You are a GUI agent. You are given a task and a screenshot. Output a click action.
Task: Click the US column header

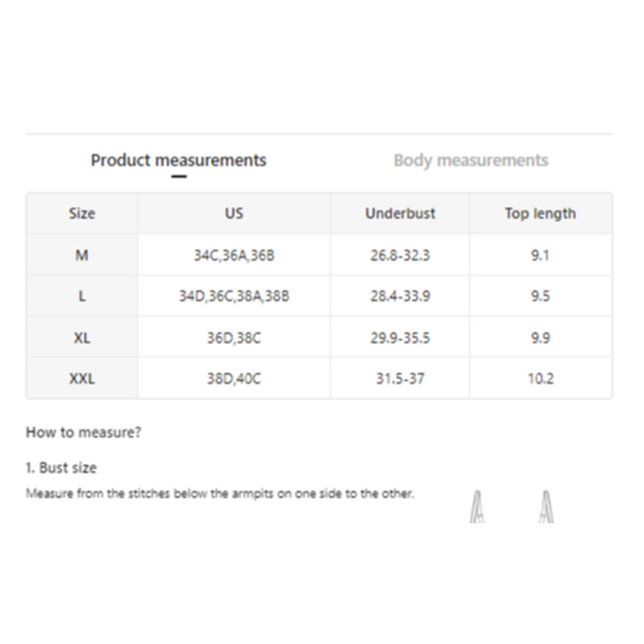(x=233, y=213)
